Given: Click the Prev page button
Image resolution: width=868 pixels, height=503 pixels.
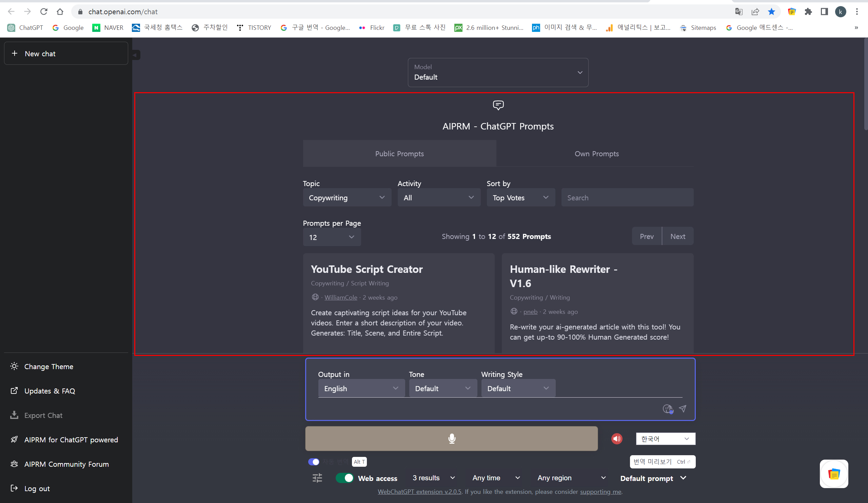Looking at the screenshot, I should [x=647, y=236].
